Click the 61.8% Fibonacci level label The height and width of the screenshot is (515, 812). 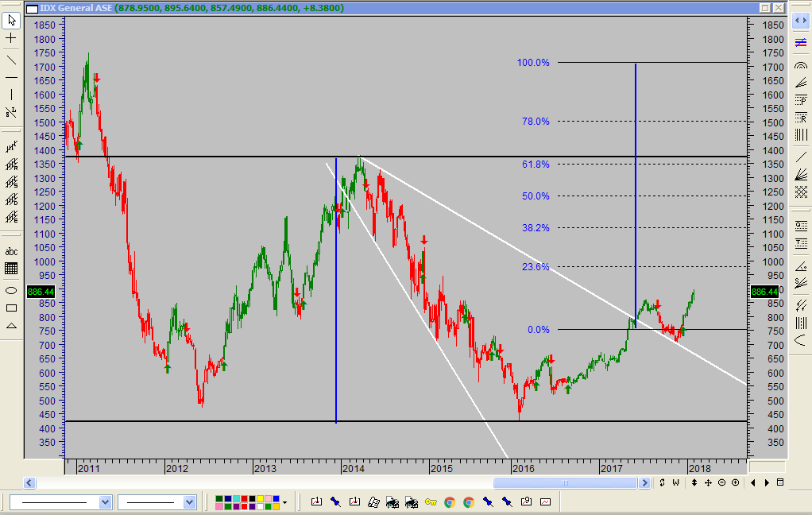pyautogui.click(x=536, y=165)
